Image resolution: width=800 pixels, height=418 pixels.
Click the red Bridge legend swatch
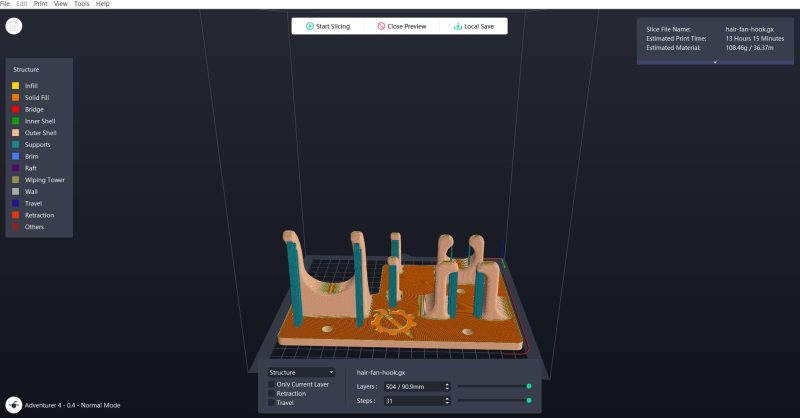16,109
